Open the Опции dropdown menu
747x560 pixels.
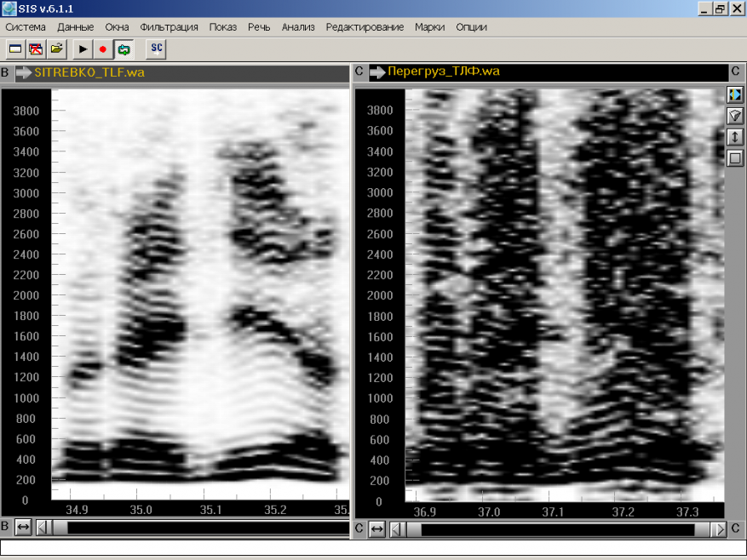click(471, 27)
